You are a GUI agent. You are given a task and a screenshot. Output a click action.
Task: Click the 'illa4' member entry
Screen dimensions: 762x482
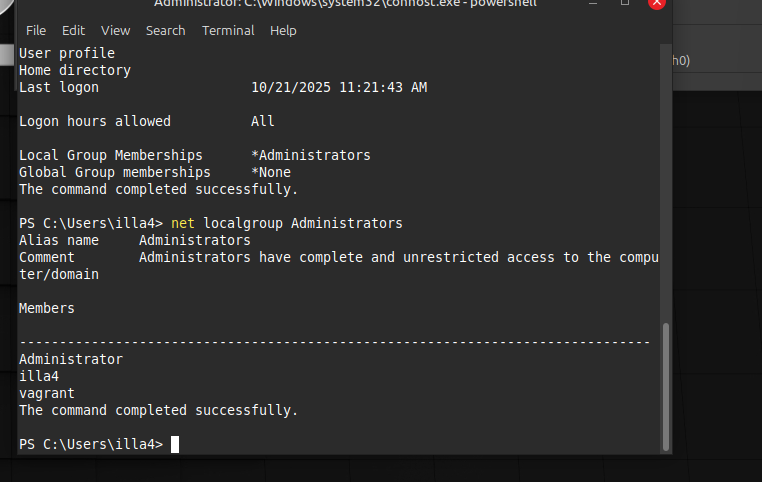click(x=39, y=376)
